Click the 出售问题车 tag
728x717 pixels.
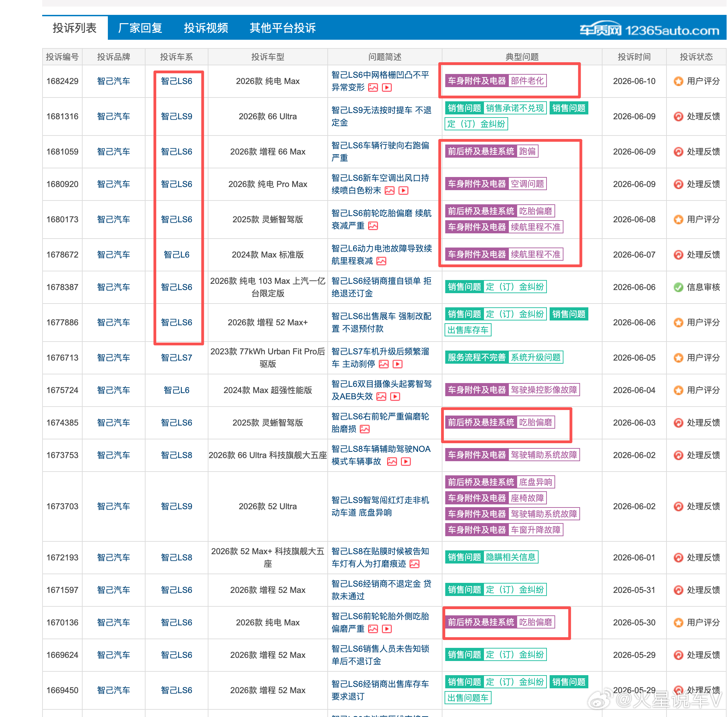(468, 698)
